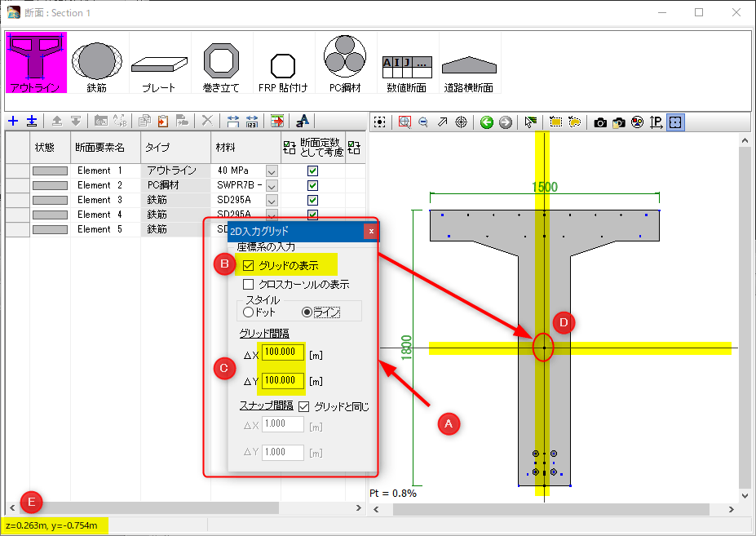Click the grid spacing ΔY input field

tap(283, 381)
